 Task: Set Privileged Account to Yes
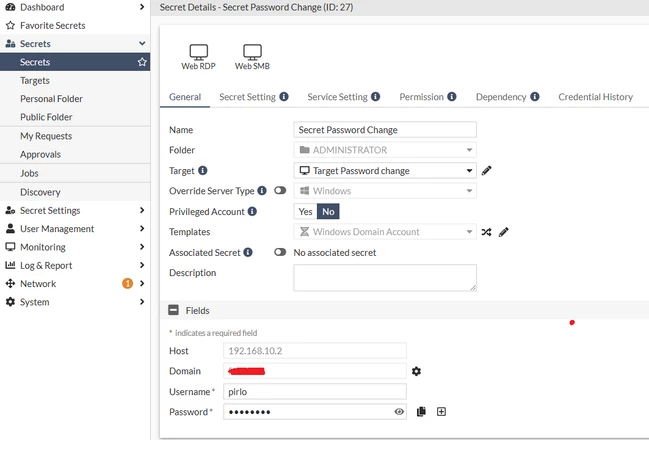point(305,211)
